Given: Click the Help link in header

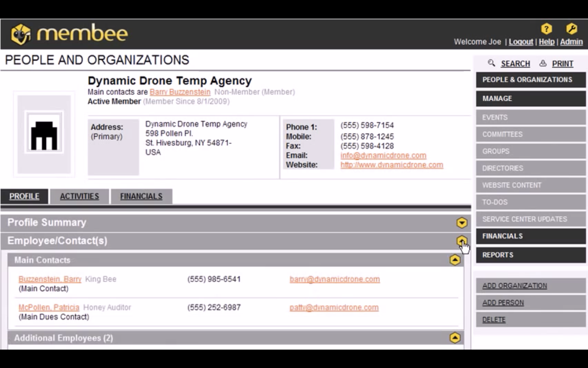Looking at the screenshot, I should pos(547,42).
